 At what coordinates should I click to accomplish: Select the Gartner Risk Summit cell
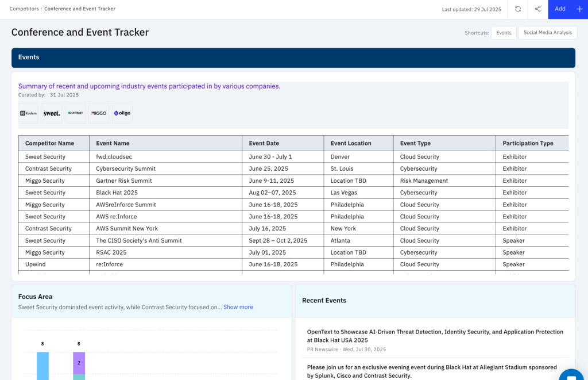166,181
